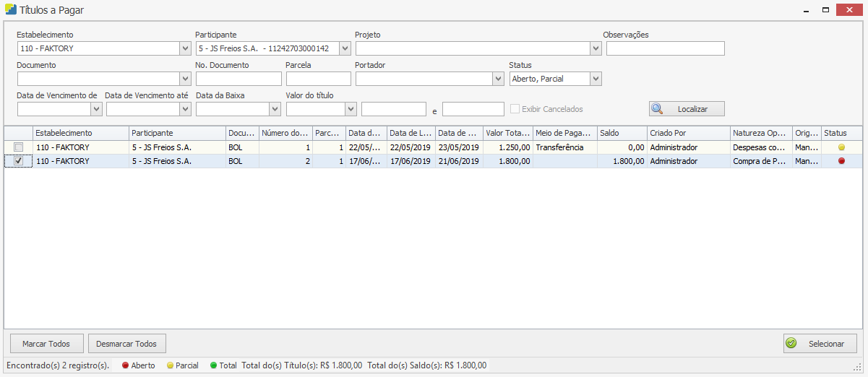Open the Estabelecimento dropdown
This screenshot has width=868, height=377.
click(x=184, y=48)
